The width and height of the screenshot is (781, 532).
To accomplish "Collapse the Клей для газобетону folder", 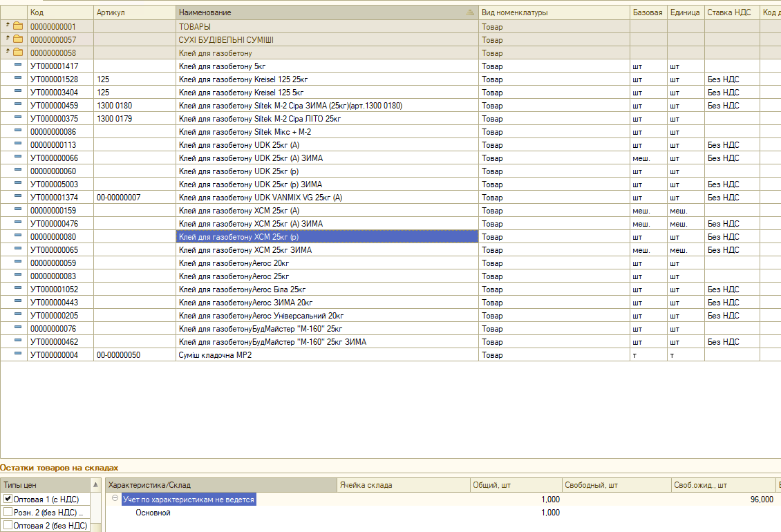I will pyautogui.click(x=8, y=51).
